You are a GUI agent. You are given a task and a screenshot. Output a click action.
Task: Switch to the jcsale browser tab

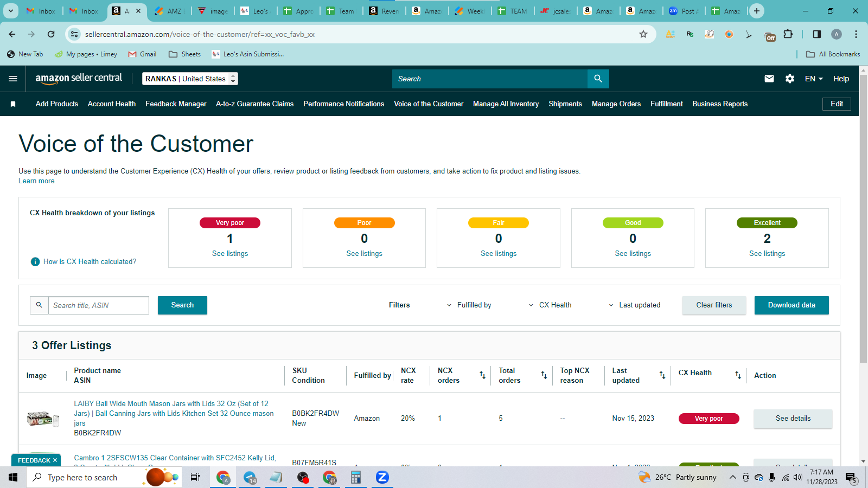[556, 11]
